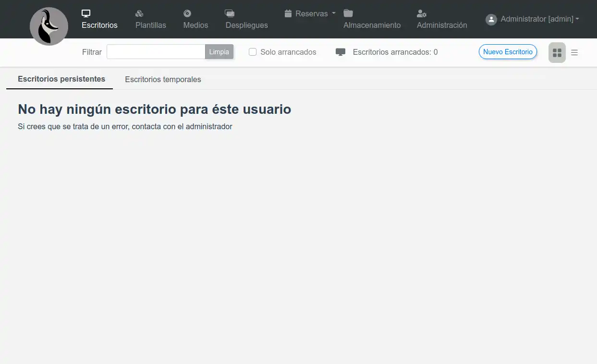This screenshot has height=364, width=597.
Task: Click the monitor icon beside Escritorios arrancados
Action: pos(341,52)
